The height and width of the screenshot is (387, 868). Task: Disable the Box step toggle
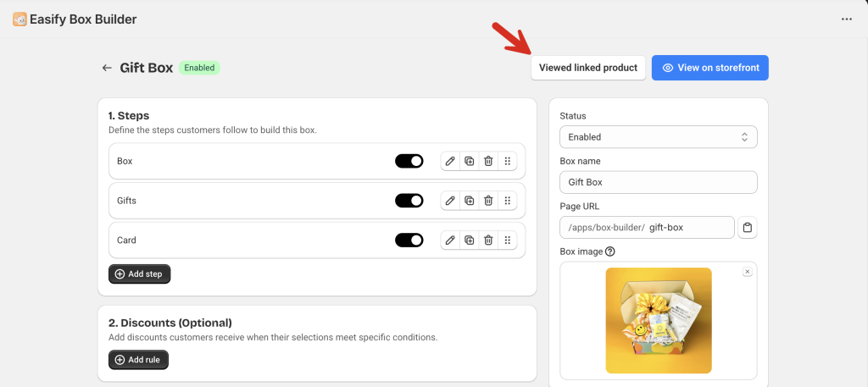click(x=409, y=161)
